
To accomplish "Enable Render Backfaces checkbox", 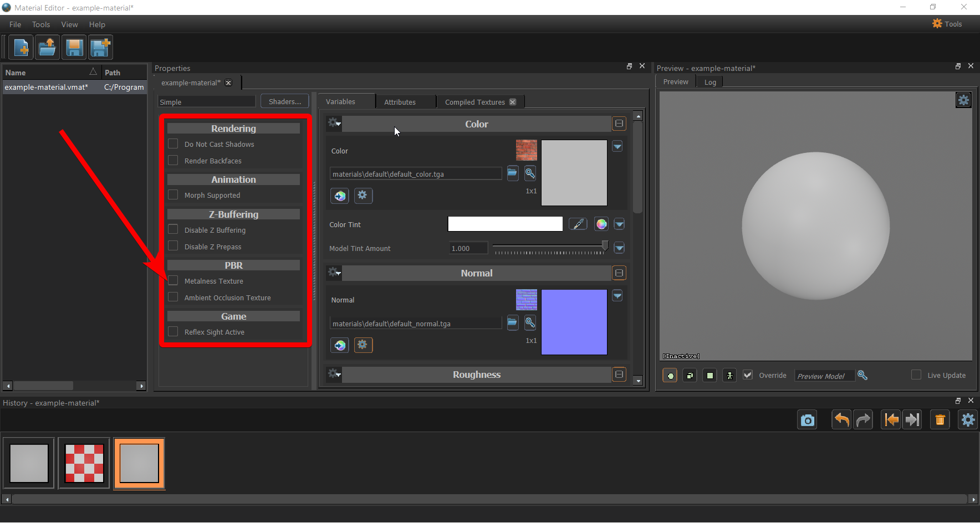I will pyautogui.click(x=173, y=161).
